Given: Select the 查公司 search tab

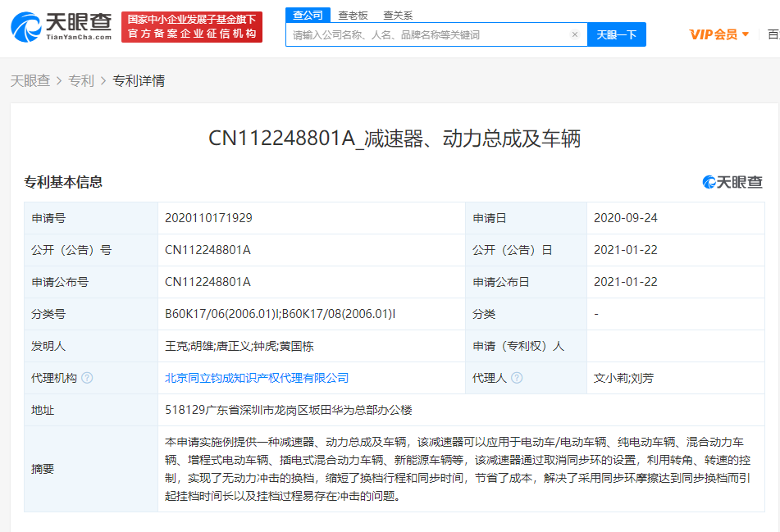Looking at the screenshot, I should (x=308, y=15).
